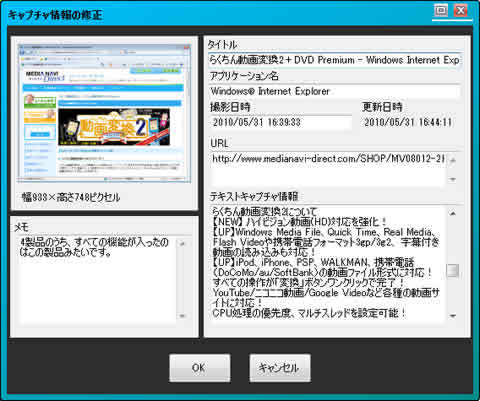Click inside the メモ text area

[x=98, y=280]
